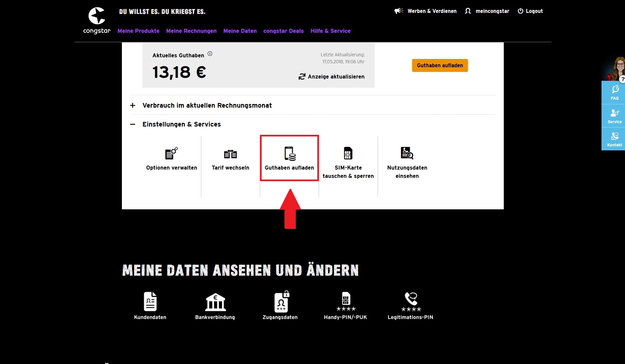
Task: Click Anzeige aktualisieren refresh link
Action: [x=331, y=77]
